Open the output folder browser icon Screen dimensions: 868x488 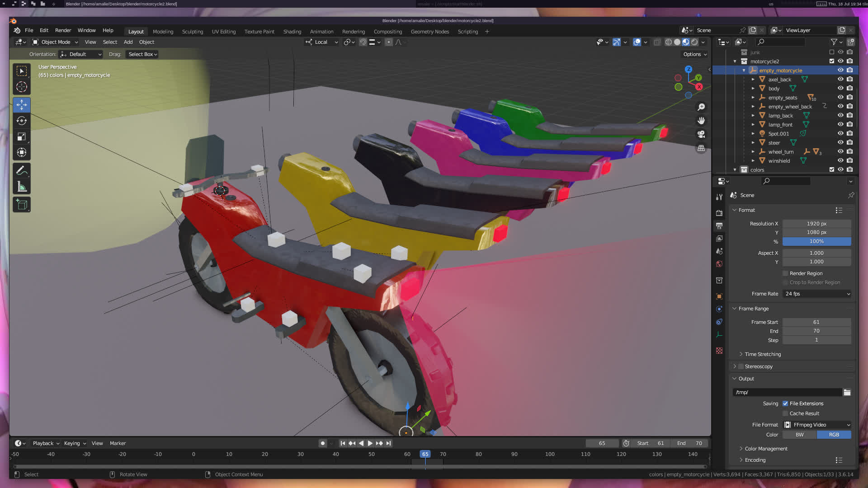[x=847, y=392]
